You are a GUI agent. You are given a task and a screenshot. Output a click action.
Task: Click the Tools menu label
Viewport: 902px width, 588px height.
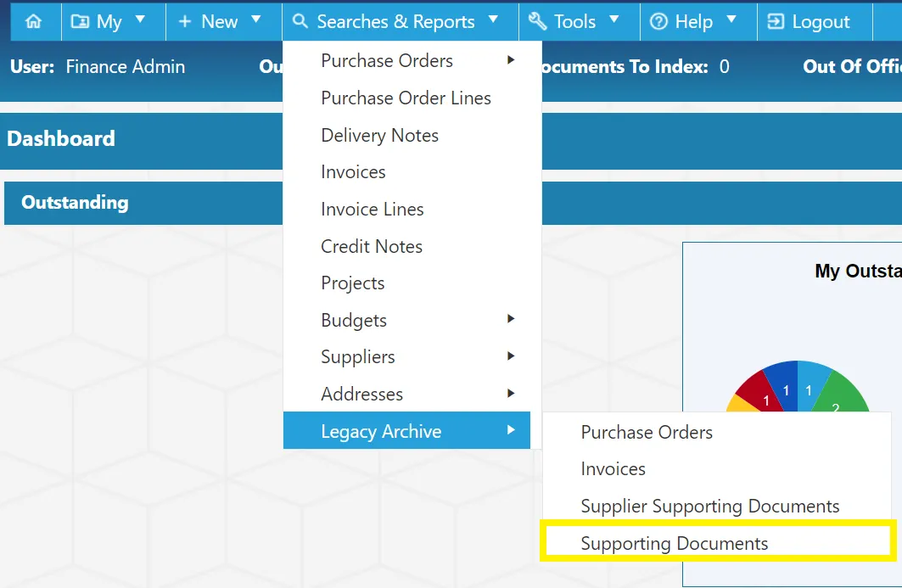point(574,22)
